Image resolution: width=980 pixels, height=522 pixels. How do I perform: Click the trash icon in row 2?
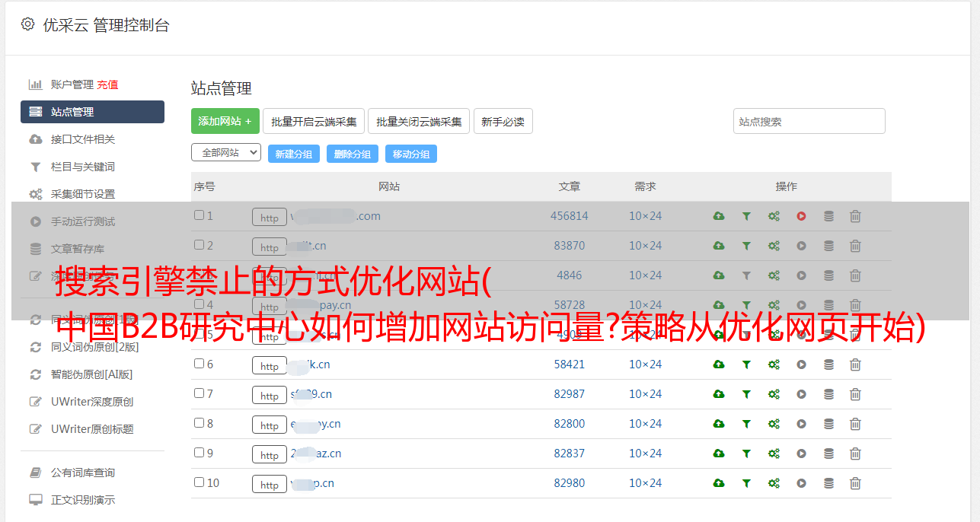click(x=855, y=246)
